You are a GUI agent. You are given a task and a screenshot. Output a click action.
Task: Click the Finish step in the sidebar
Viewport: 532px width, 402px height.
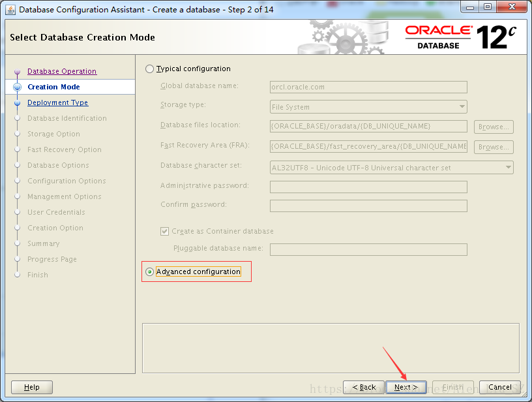tap(38, 275)
